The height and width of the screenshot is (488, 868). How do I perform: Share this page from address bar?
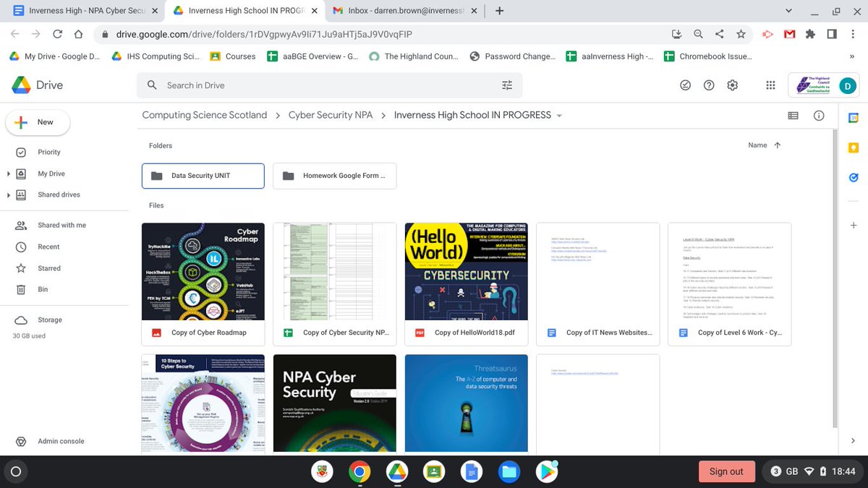pos(720,34)
